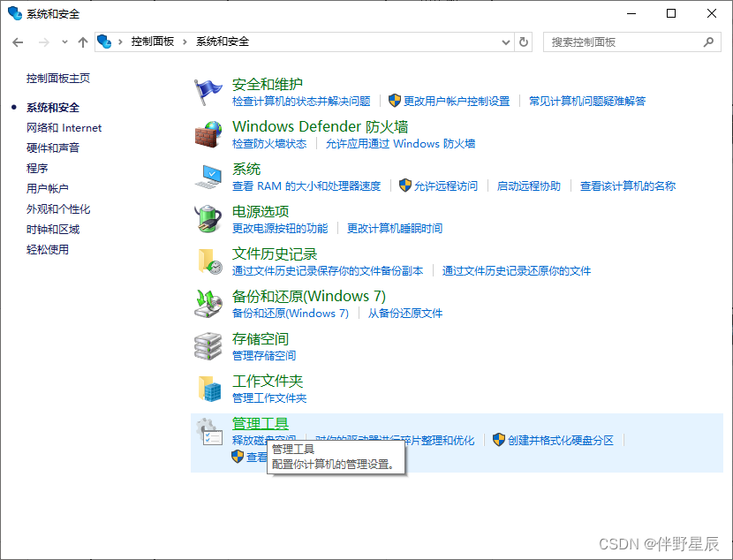This screenshot has height=560, width=733.
Task: Open the File History folder-clock icon
Action: click(209, 261)
